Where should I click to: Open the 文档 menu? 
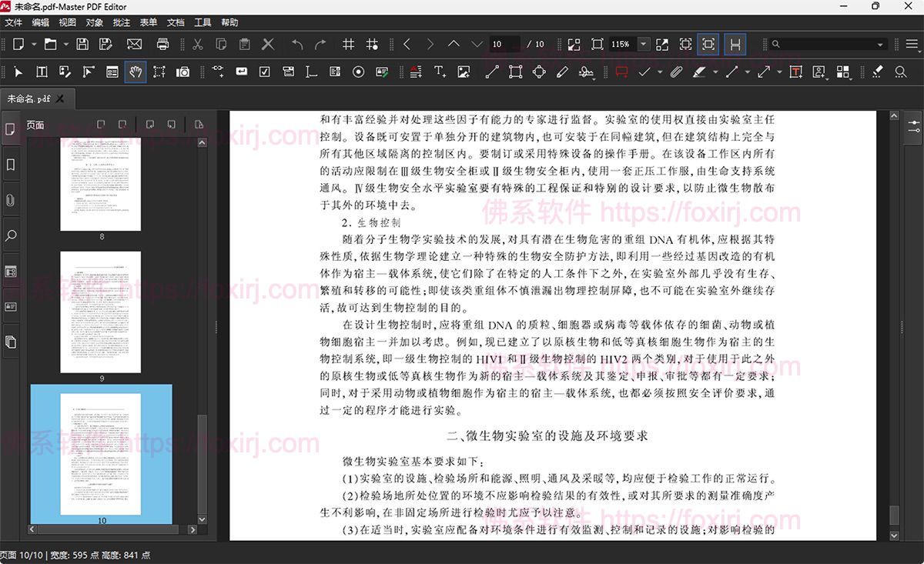[x=176, y=22]
